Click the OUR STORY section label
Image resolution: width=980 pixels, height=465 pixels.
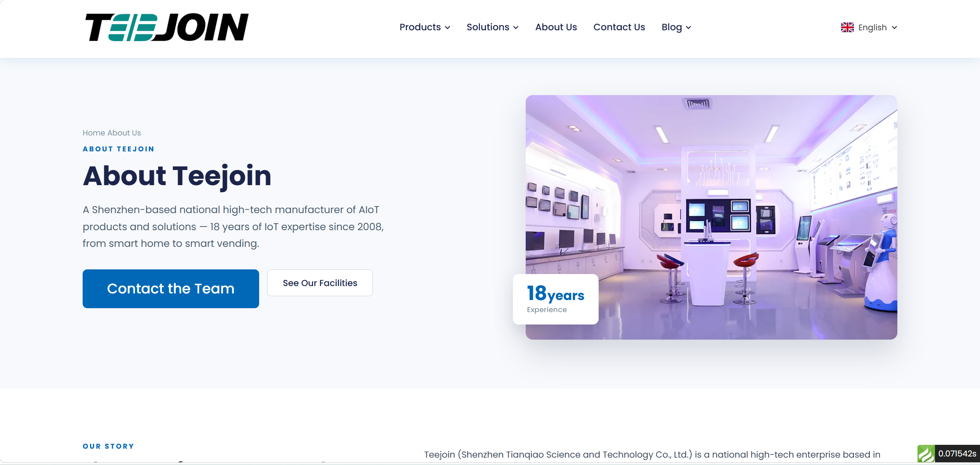click(x=108, y=446)
